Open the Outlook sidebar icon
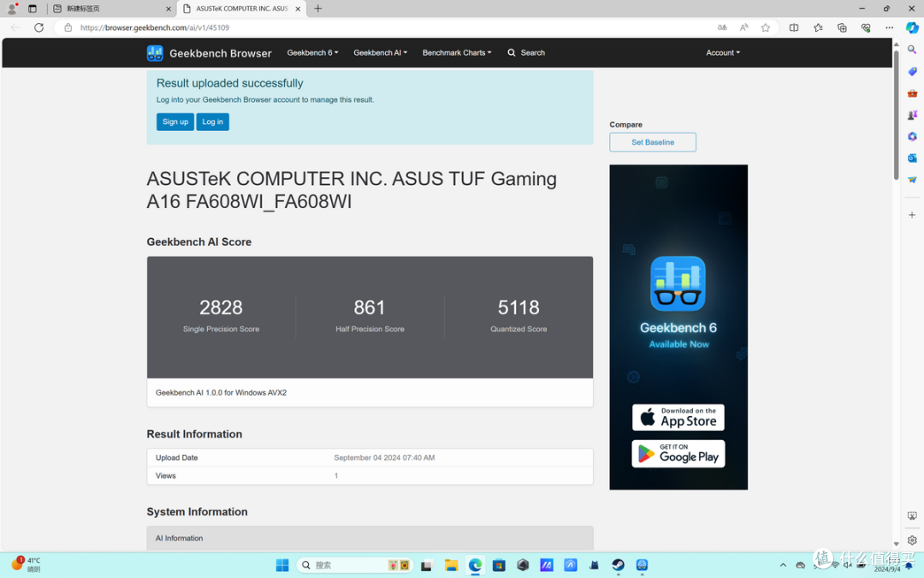The height and width of the screenshot is (578, 924). (912, 158)
